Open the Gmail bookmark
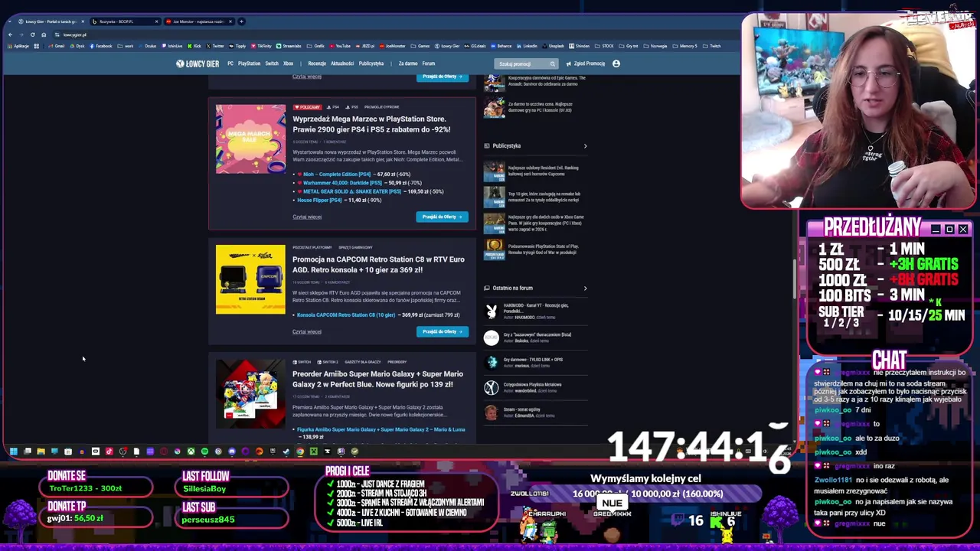Image resolution: width=980 pixels, height=551 pixels. tap(57, 46)
